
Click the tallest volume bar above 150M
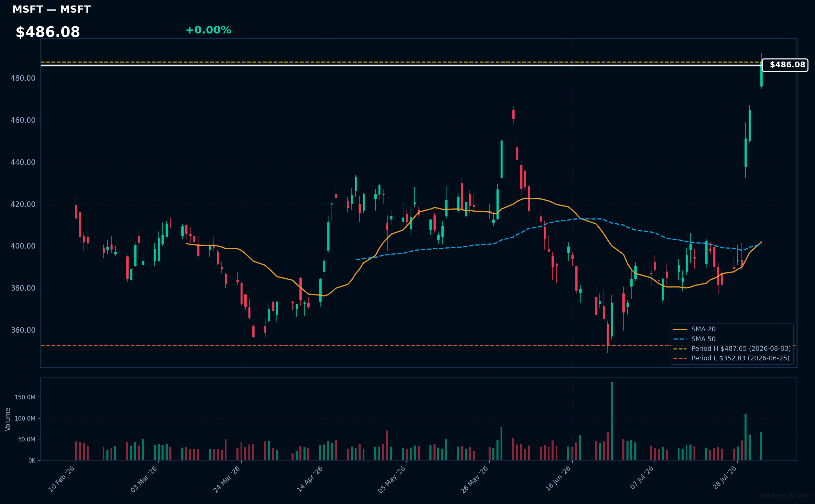coord(612,421)
